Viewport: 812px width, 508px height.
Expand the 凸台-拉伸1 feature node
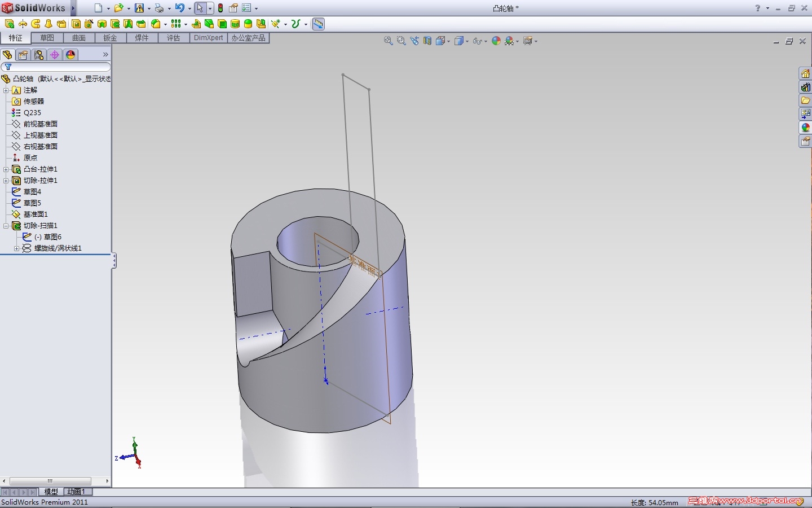tap(6, 169)
